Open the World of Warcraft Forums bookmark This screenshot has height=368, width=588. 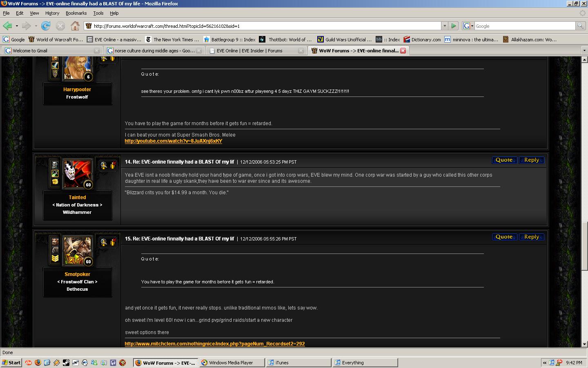(56, 40)
